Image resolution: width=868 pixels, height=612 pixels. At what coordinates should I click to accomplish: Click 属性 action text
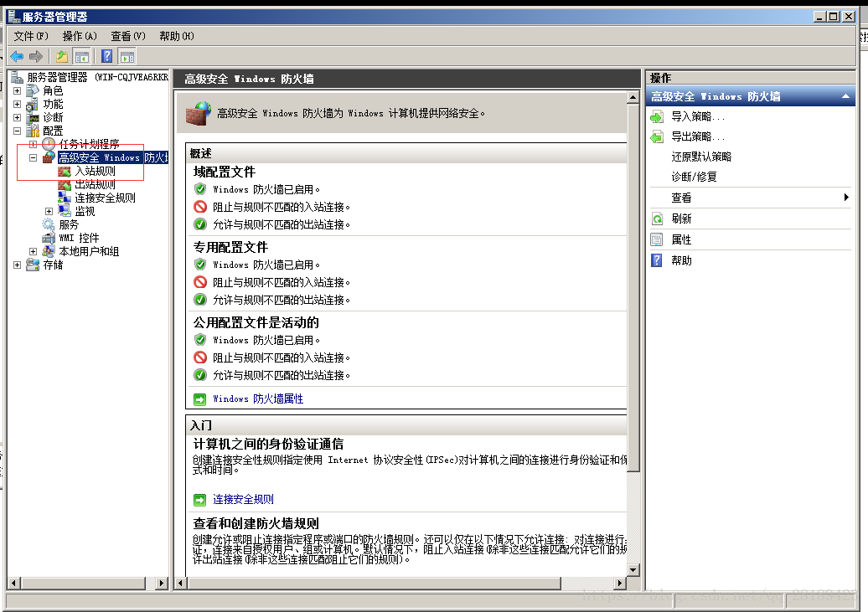(x=681, y=239)
